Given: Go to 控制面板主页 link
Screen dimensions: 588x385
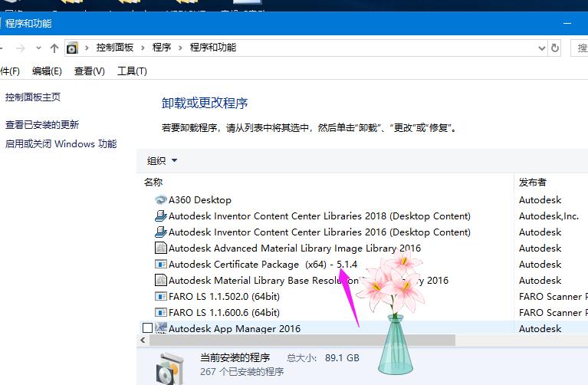Looking at the screenshot, I should [x=33, y=97].
